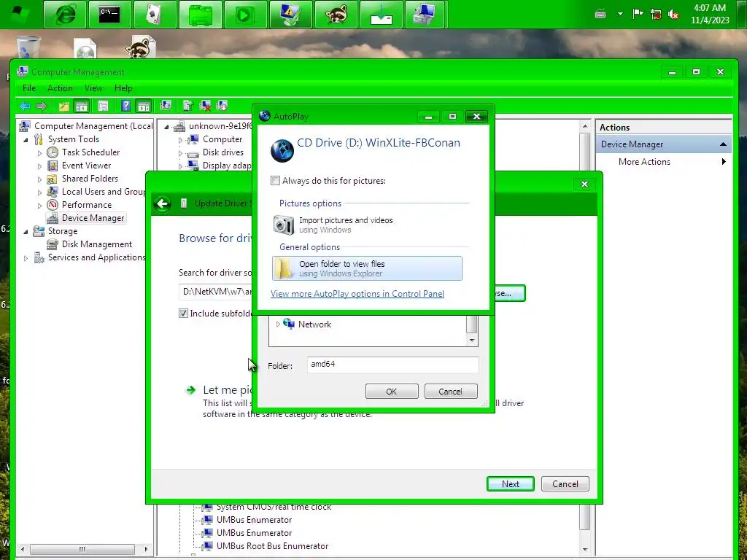Click the Properties sheet toolbar icon

point(103,106)
